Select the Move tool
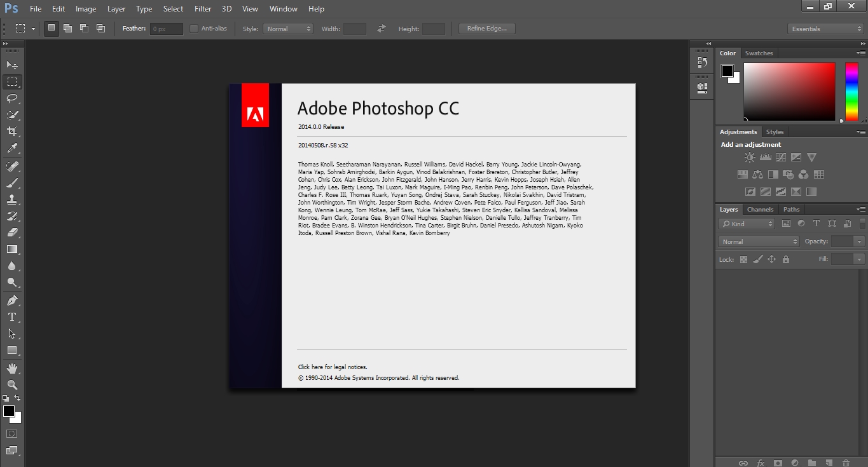The height and width of the screenshot is (467, 868). tap(12, 65)
